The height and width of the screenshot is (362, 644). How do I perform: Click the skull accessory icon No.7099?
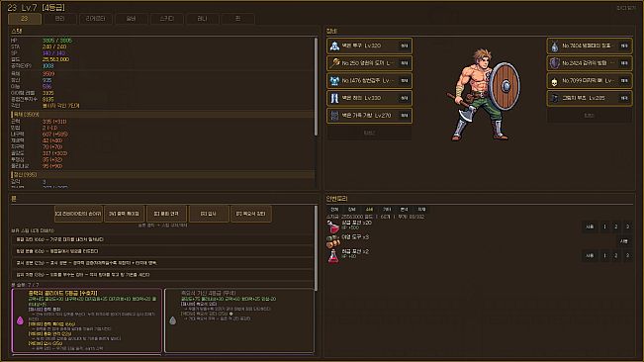click(554, 81)
